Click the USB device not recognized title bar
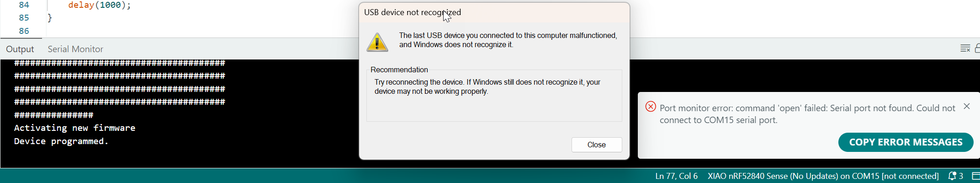 [x=494, y=12]
